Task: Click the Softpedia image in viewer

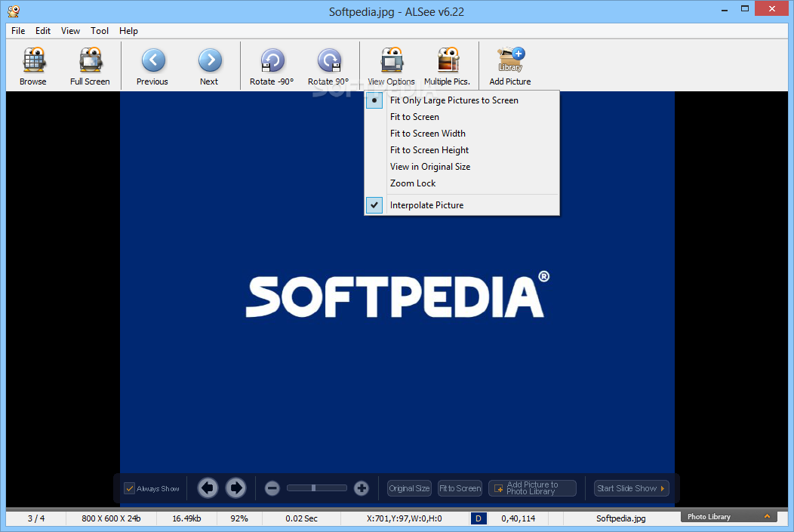Action: 397,297
